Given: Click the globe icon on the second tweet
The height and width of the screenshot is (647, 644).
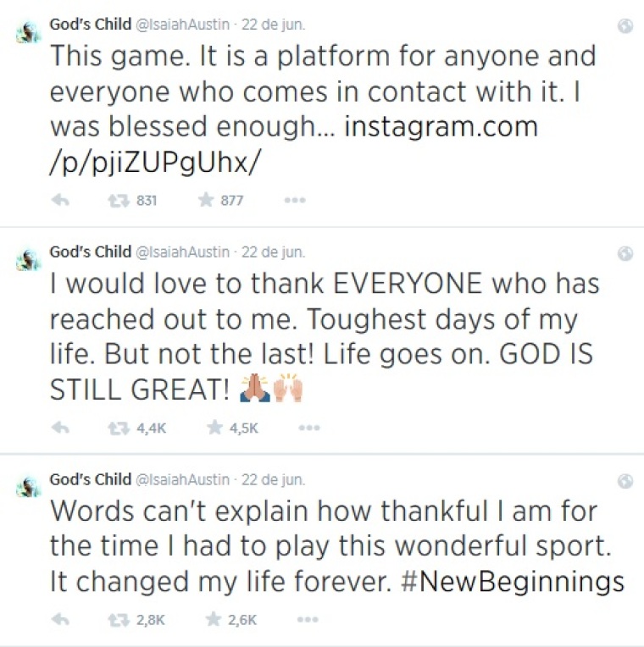Looking at the screenshot, I should tap(625, 253).
